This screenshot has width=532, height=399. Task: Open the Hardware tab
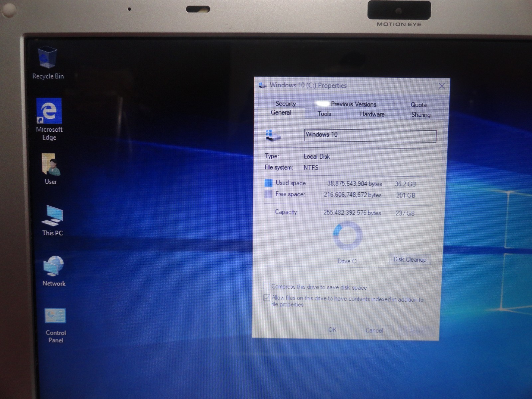click(x=372, y=114)
